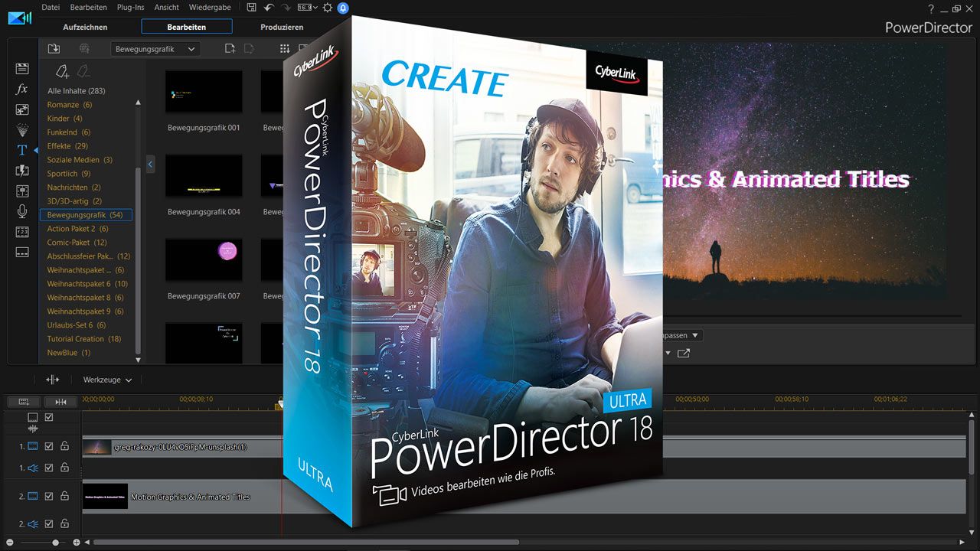Disable video track 1 checkbox

(49, 446)
